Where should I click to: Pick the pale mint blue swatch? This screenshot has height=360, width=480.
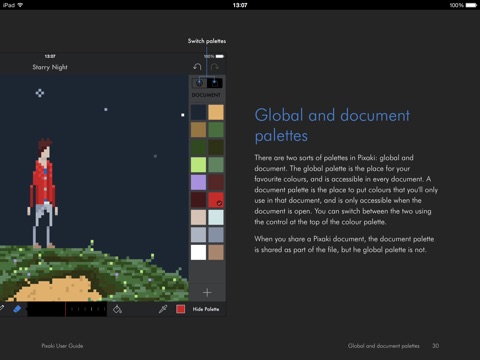coord(216,217)
